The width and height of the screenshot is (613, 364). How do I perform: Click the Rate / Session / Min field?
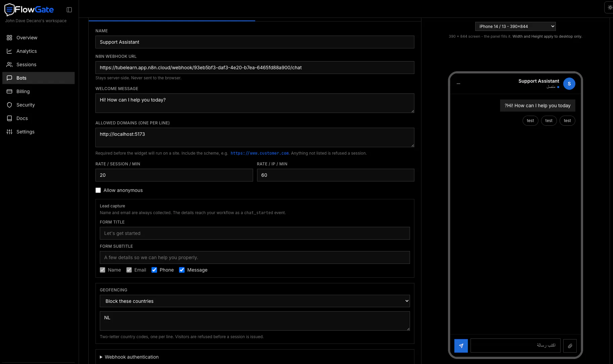[x=174, y=175]
